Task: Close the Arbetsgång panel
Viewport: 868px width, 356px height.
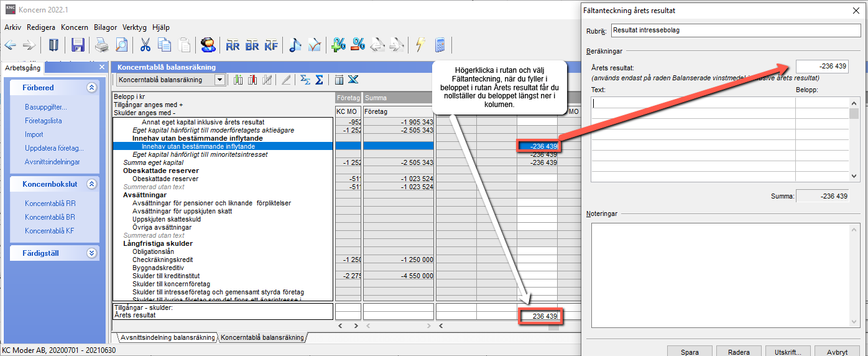Action: [x=102, y=67]
